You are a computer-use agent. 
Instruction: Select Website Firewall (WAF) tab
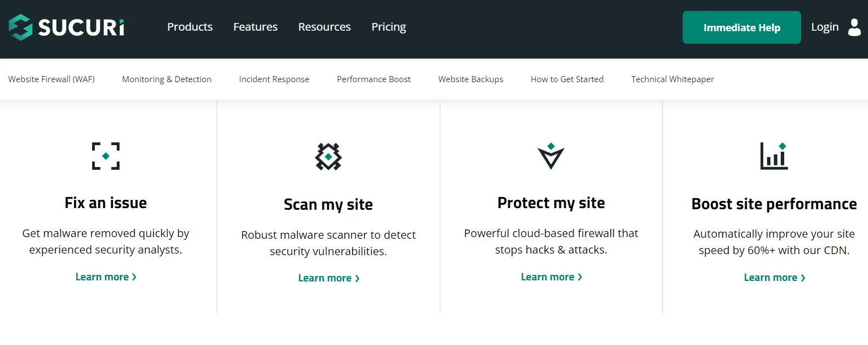click(52, 79)
